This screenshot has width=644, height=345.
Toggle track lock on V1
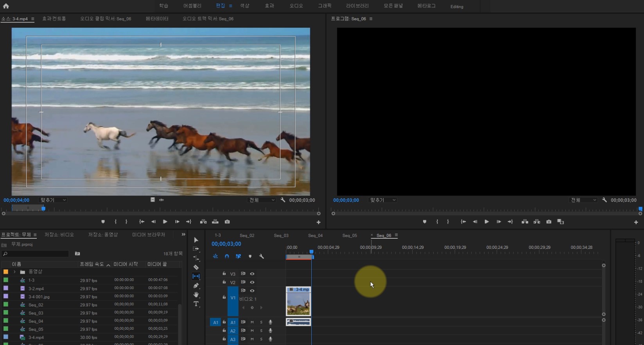(224, 297)
